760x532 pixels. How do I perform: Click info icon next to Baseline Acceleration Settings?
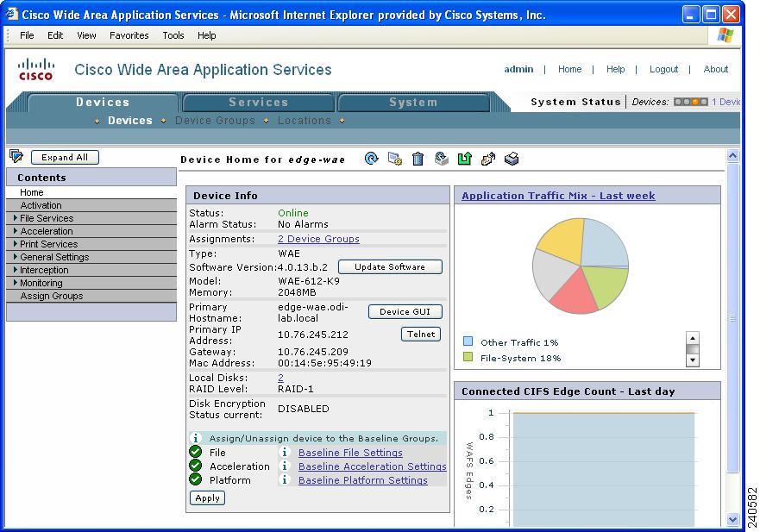(x=285, y=466)
